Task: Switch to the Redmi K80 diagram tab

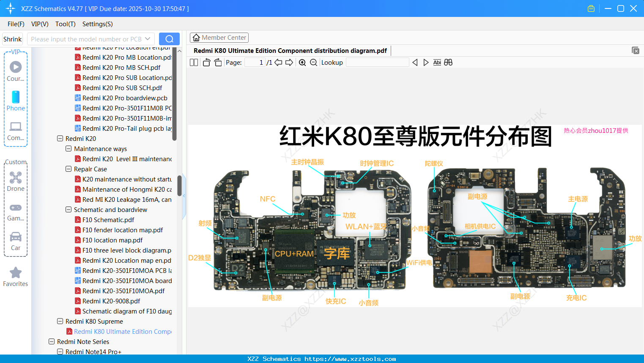Action: (290, 50)
